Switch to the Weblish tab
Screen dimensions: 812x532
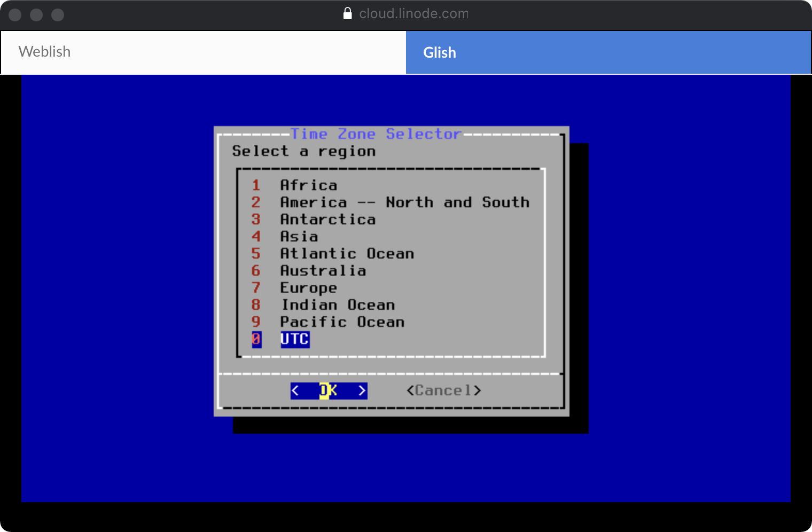point(203,52)
